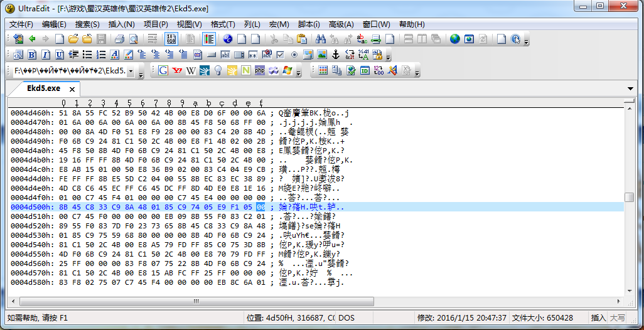Open the 编辑(E) menu
The width and height of the screenshot is (644, 330).
(x=54, y=24)
